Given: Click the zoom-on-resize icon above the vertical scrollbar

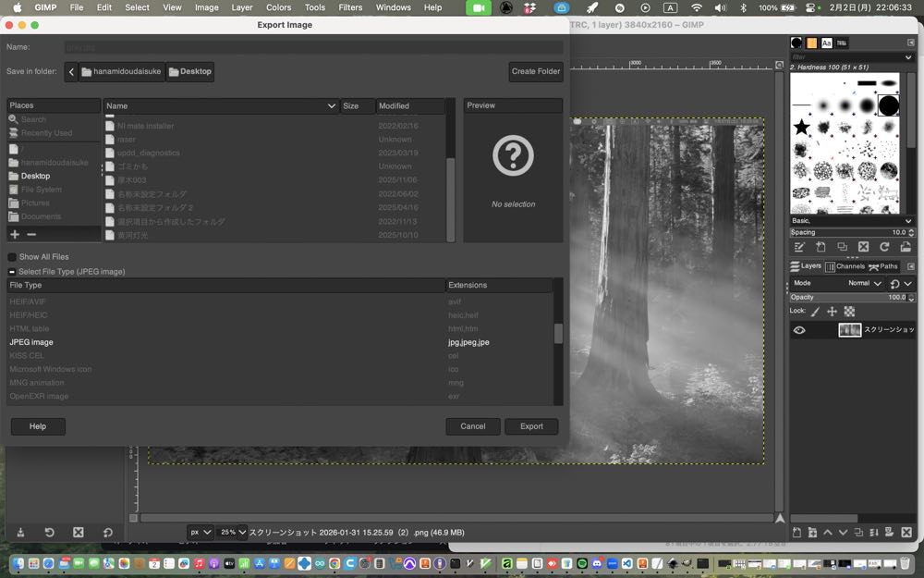Looking at the screenshot, I should click(x=780, y=65).
